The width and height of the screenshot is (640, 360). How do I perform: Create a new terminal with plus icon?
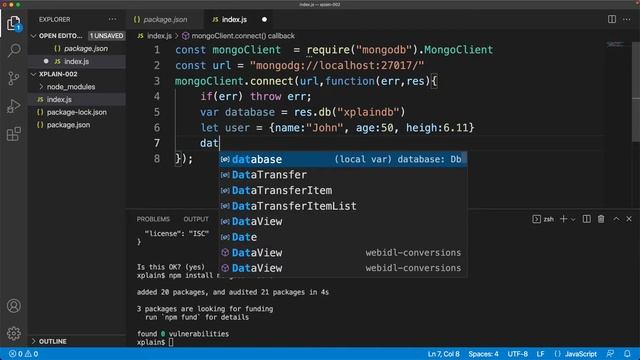[x=563, y=219]
